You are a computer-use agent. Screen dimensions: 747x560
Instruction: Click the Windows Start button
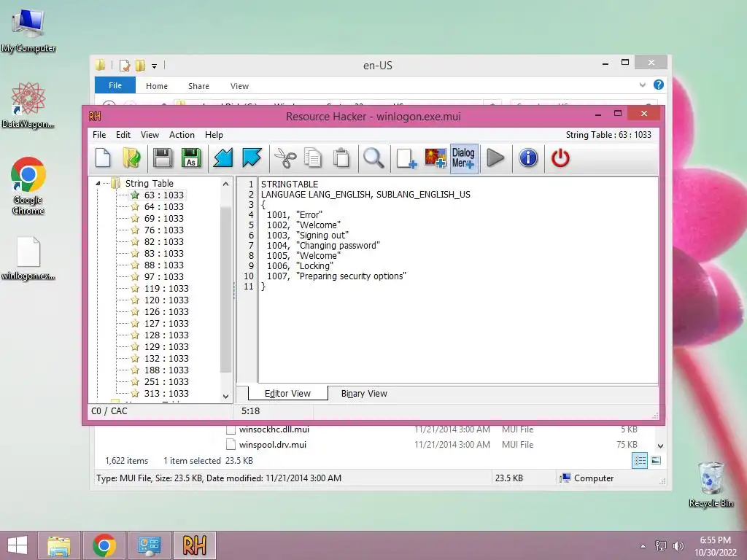pos(18,545)
